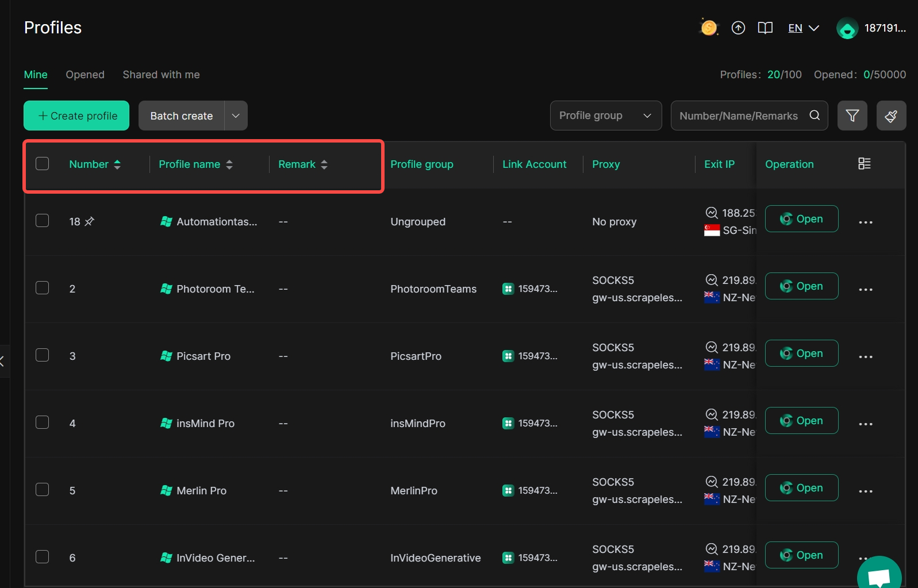Click the 187191 account name

pyautogui.click(x=885, y=28)
